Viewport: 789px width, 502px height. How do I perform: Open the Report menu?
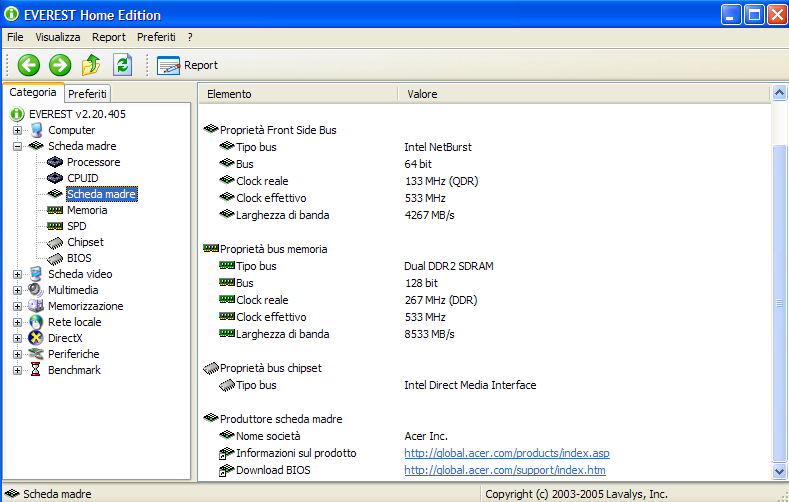(x=109, y=37)
